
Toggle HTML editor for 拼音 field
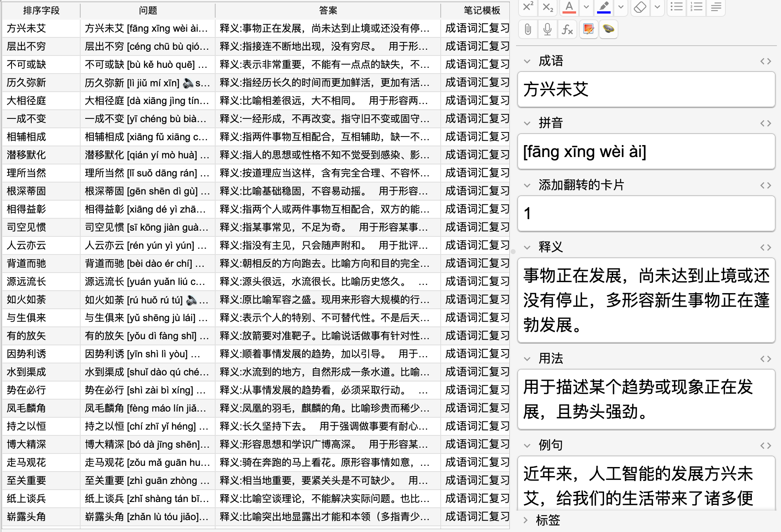[765, 123]
